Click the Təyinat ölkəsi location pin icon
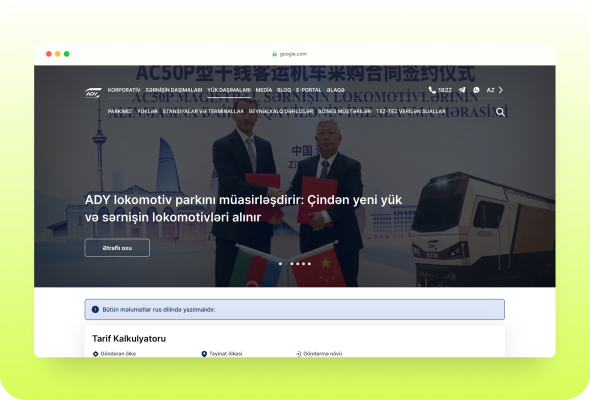This screenshot has width=590, height=400. tap(204, 354)
